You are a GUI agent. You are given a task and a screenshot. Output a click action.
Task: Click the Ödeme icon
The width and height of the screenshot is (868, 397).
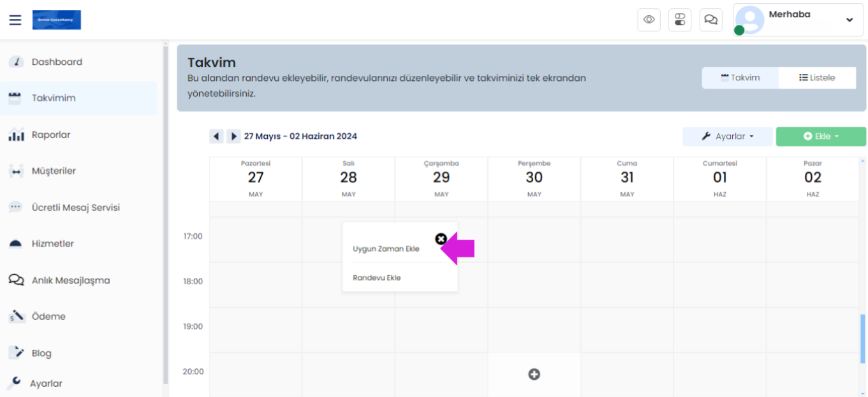[x=16, y=316]
